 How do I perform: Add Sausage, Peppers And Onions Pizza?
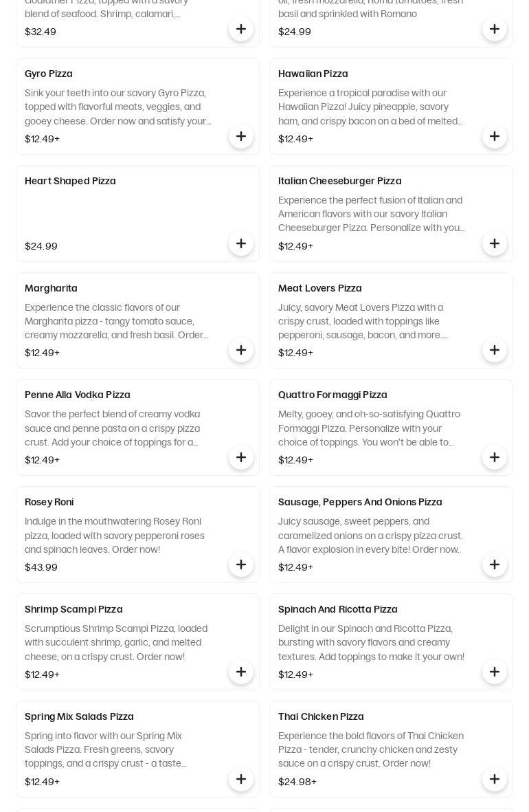[495, 564]
